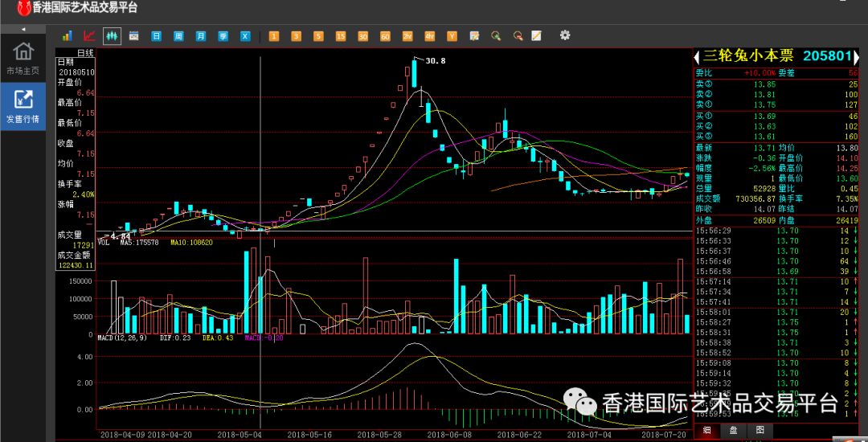
Task: Open the settings gear icon
Action: click(565, 35)
